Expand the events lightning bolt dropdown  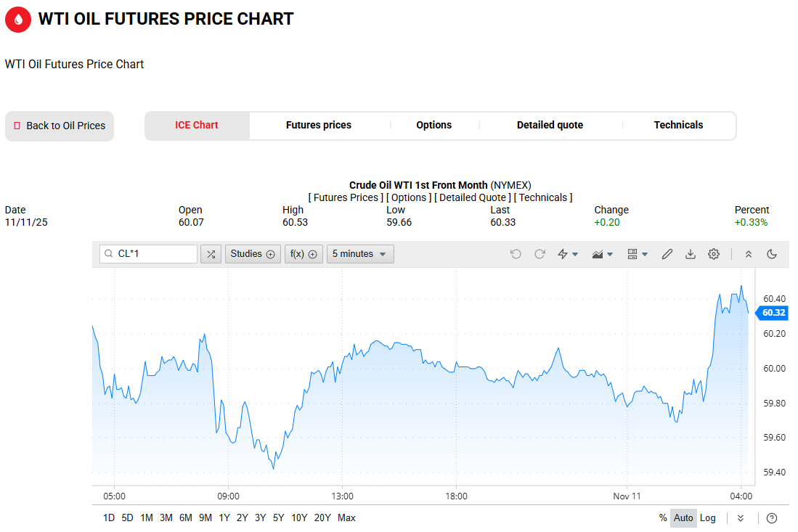567,254
